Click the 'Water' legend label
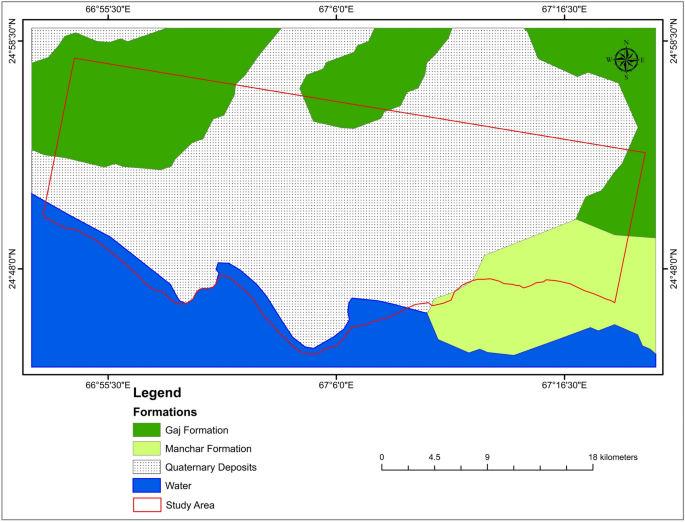Screen dimensions: 685x522 click(x=178, y=486)
